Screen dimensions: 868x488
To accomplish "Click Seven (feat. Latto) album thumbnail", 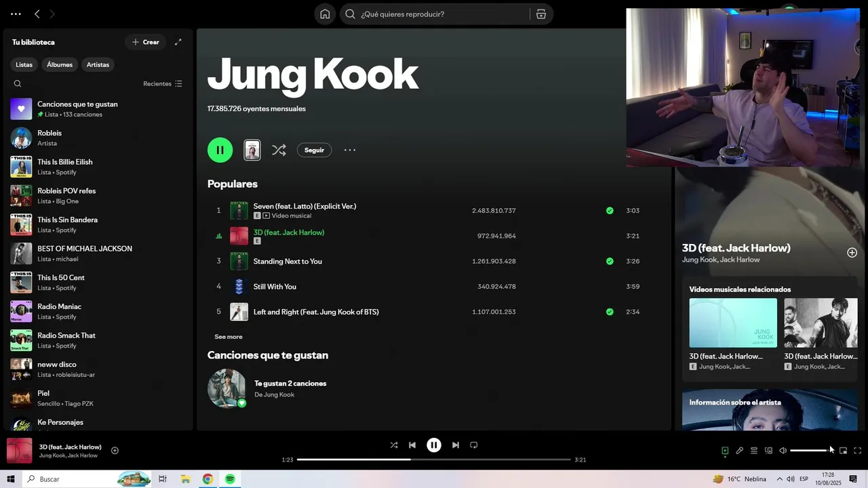I will tap(239, 211).
